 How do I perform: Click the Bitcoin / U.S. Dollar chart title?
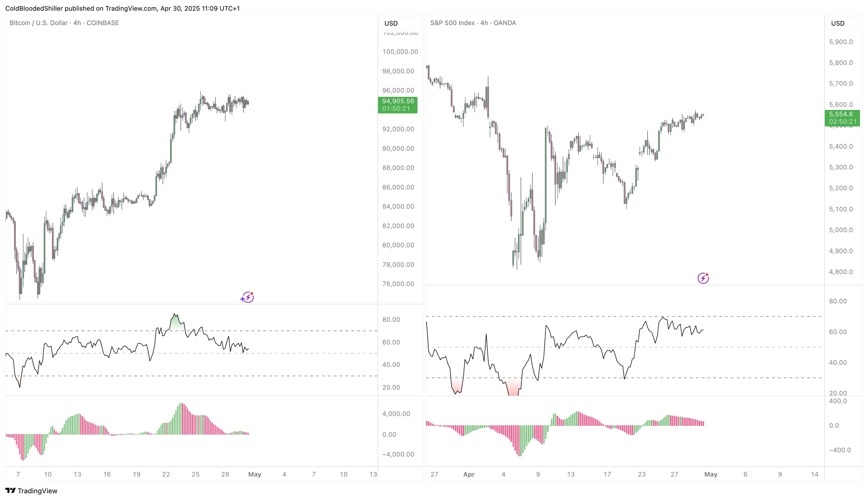point(38,23)
